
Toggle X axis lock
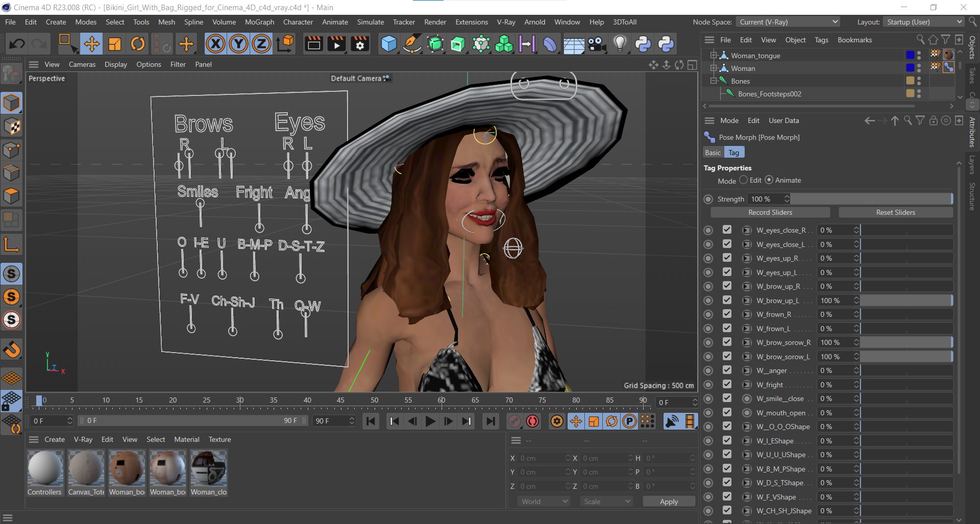click(x=215, y=44)
